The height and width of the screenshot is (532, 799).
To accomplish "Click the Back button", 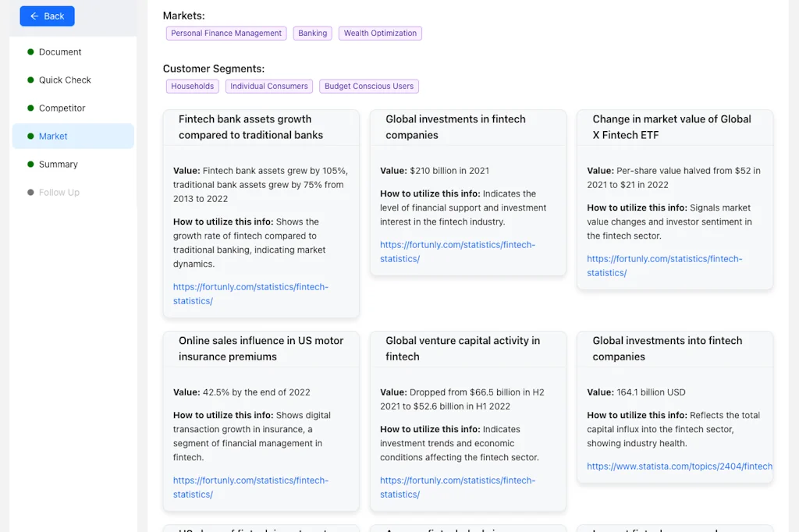I will click(x=48, y=16).
